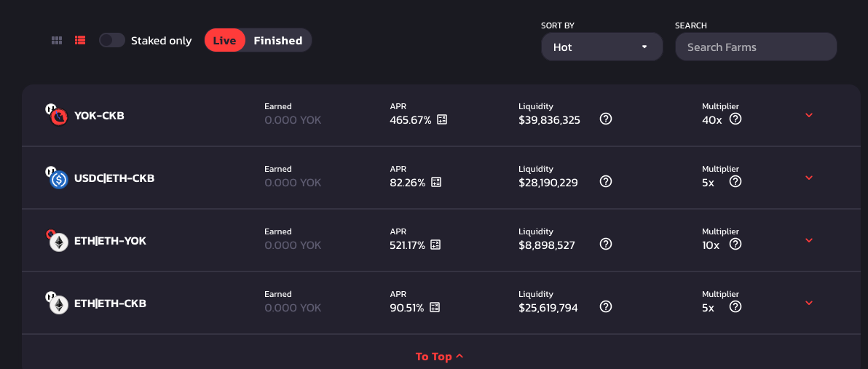Screen dimensions: 868x369
Task: Open APR calculator for ETH|ETH-CKB farm
Action: [435, 306]
